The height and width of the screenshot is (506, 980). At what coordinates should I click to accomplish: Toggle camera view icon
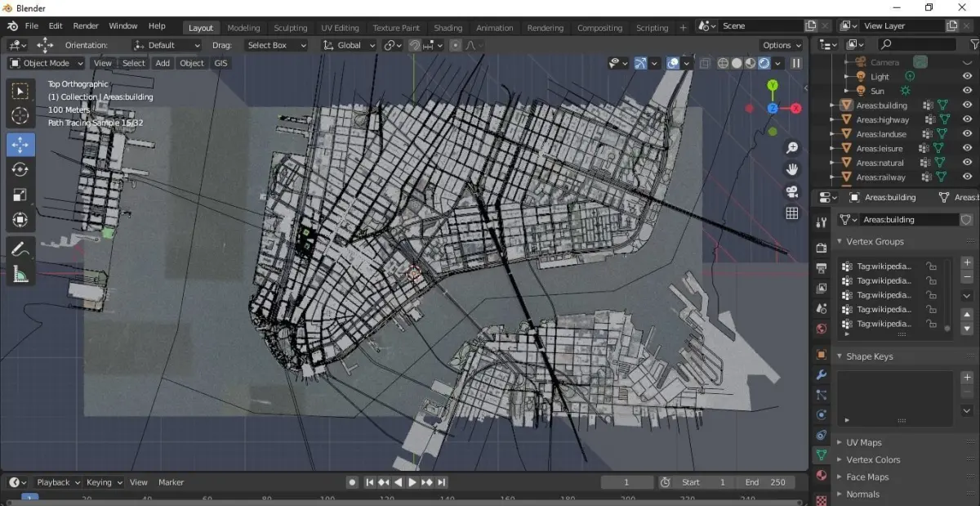[x=791, y=191]
